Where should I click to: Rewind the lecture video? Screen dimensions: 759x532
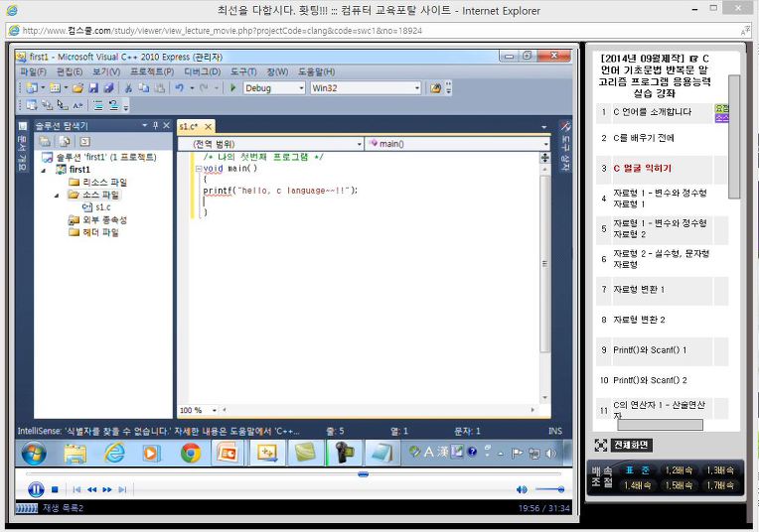(x=91, y=489)
